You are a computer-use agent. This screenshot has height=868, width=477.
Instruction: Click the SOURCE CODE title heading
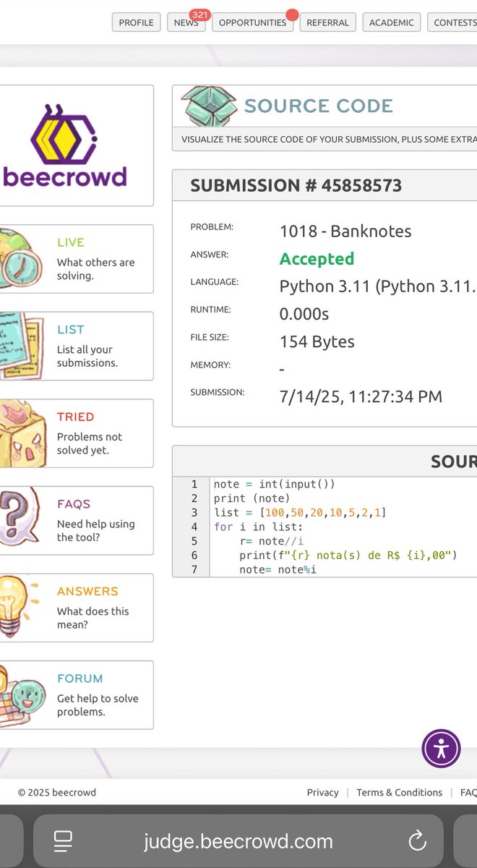(319, 106)
